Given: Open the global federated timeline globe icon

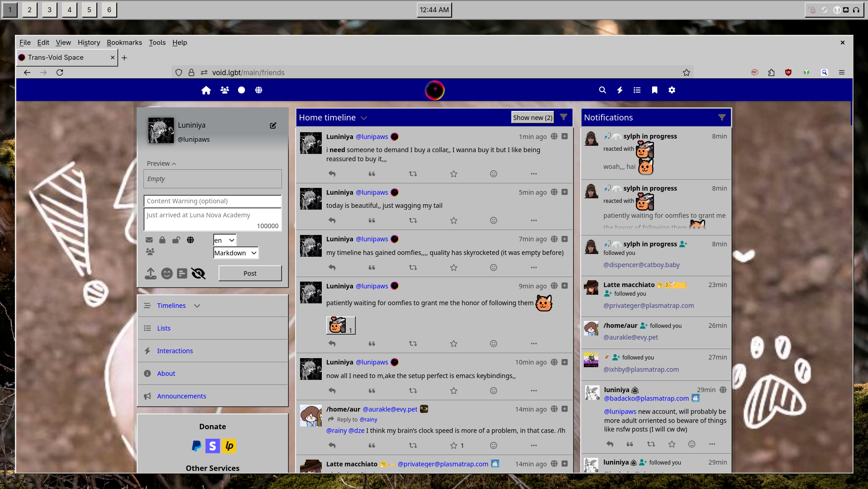Looking at the screenshot, I should [258, 90].
